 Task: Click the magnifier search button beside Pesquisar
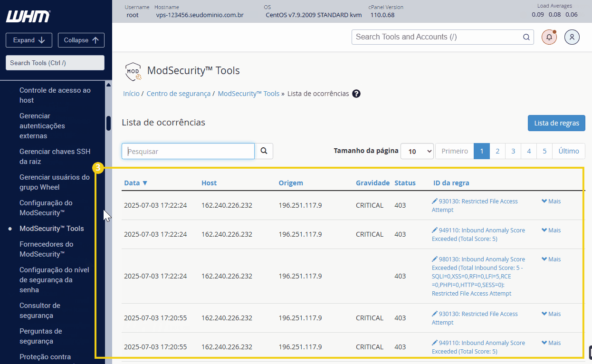click(x=264, y=151)
